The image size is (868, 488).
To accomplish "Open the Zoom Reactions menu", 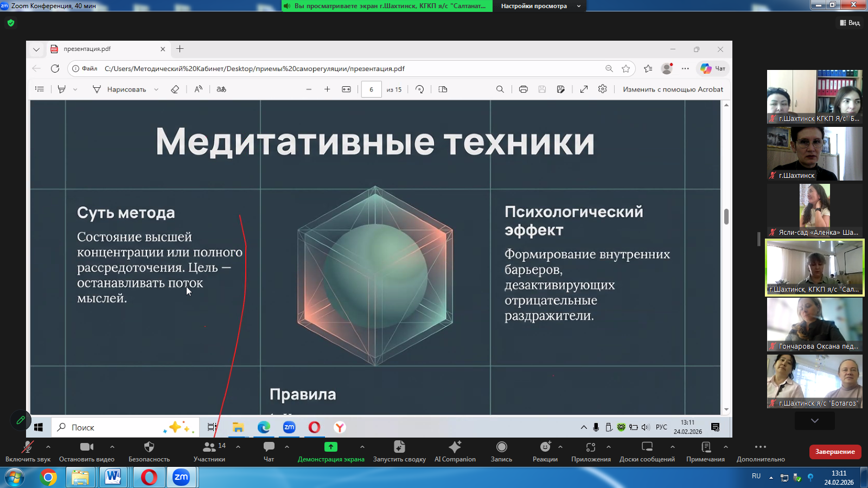I will pyautogui.click(x=545, y=451).
